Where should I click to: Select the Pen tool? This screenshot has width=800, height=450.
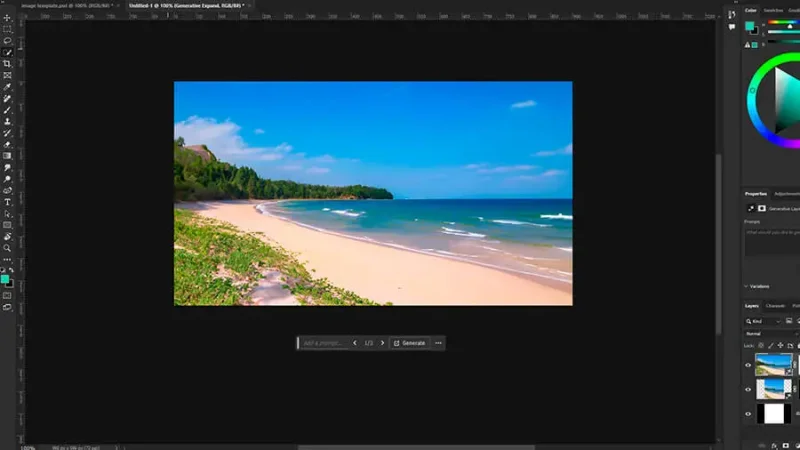tap(7, 191)
